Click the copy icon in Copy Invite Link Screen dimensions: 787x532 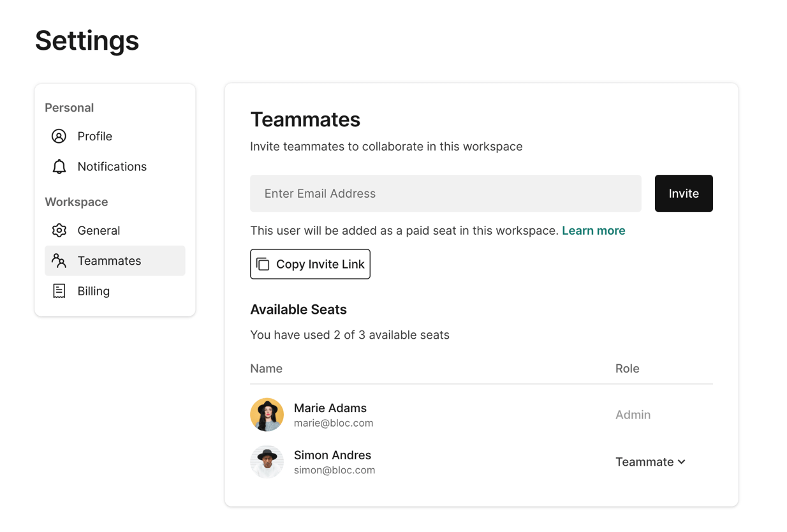(263, 264)
